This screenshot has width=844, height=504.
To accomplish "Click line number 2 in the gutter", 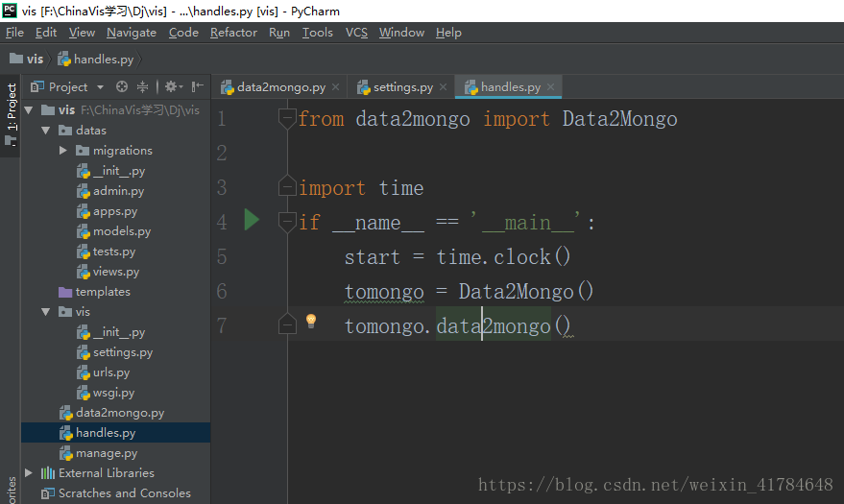I will (222, 154).
